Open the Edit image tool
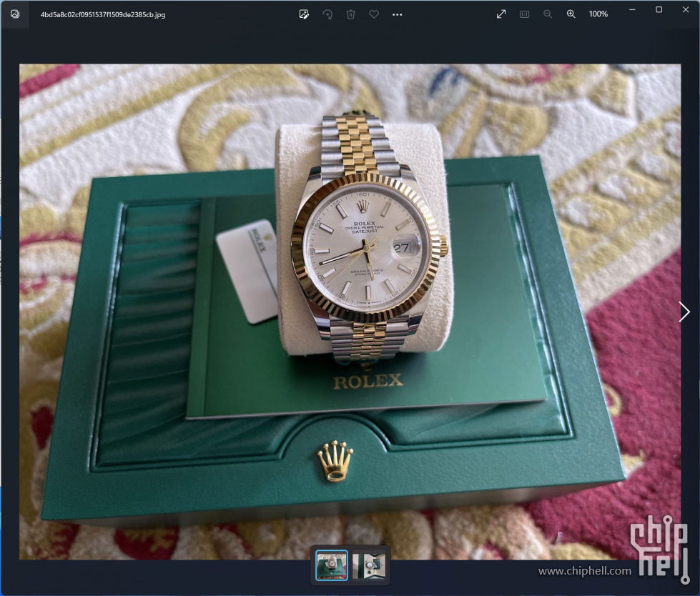 point(304,14)
